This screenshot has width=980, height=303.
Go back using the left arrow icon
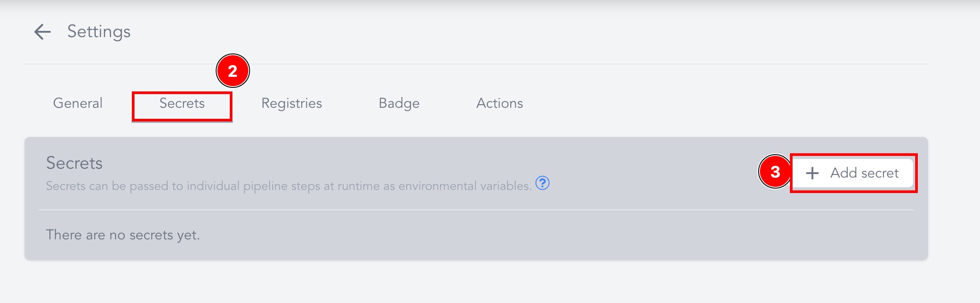(43, 32)
